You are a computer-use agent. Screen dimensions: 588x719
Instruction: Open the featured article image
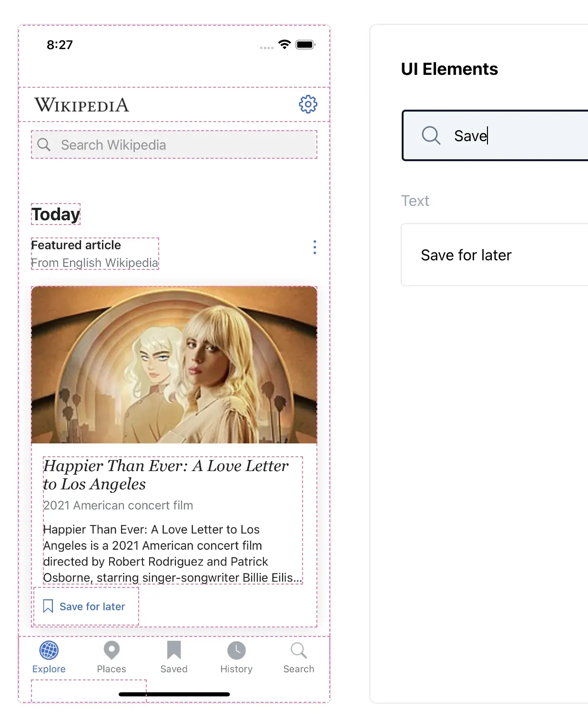coord(174,365)
